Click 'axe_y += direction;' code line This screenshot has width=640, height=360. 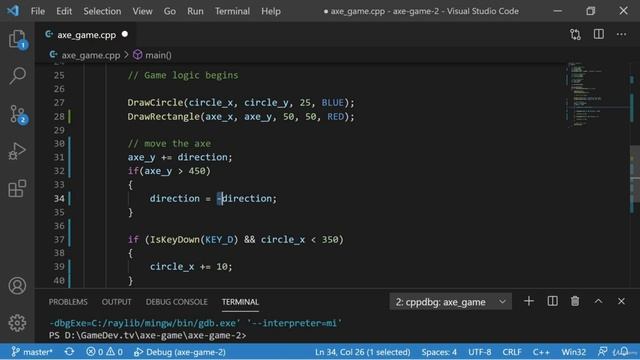click(180, 157)
